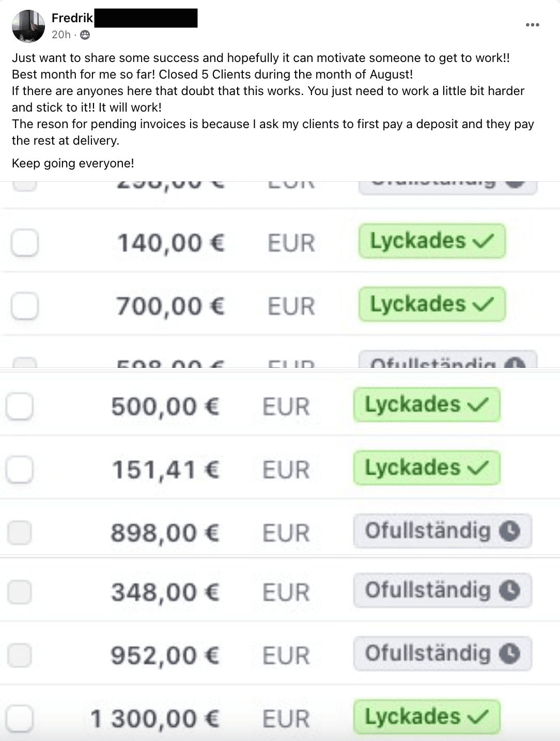
Task: Tick the checkbox for the 140,00 € row
Action: point(25,242)
